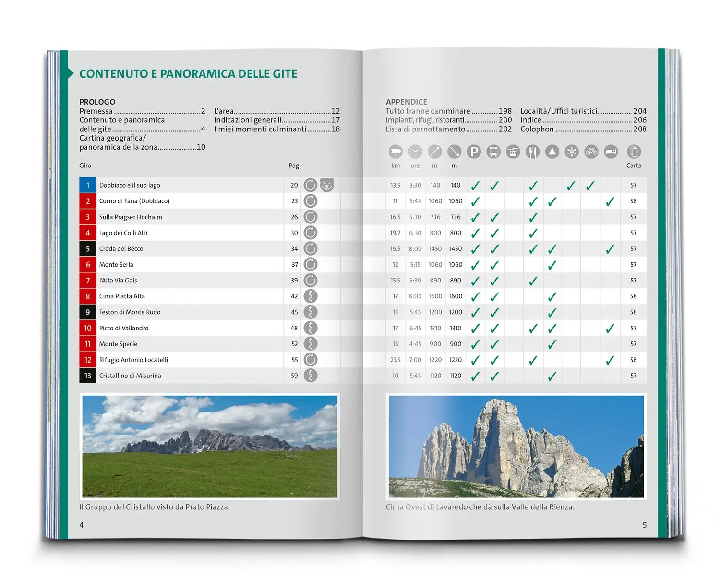Click the PROLOGO section heading
720x588 pixels.
[97, 102]
